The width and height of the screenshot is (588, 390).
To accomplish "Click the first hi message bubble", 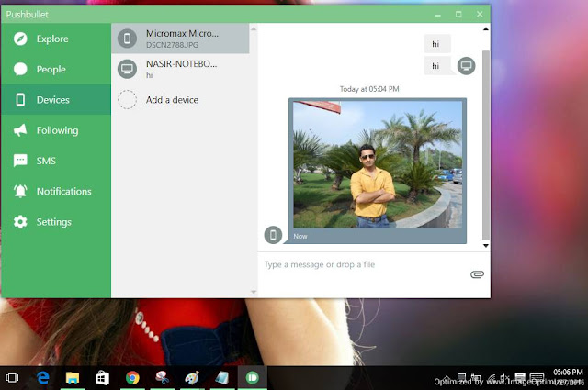I will [437, 44].
